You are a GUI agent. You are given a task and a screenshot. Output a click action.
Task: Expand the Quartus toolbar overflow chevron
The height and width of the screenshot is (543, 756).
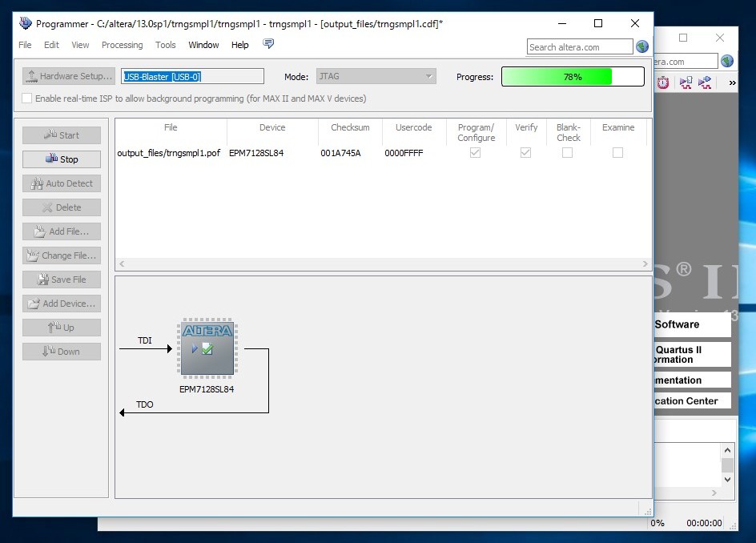click(732, 83)
